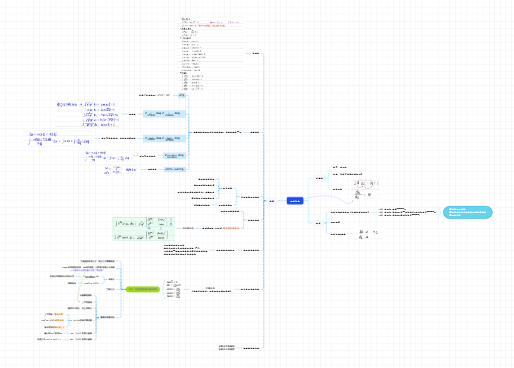Select the green rounded highlighted node
514x368 pixels.
(143, 289)
